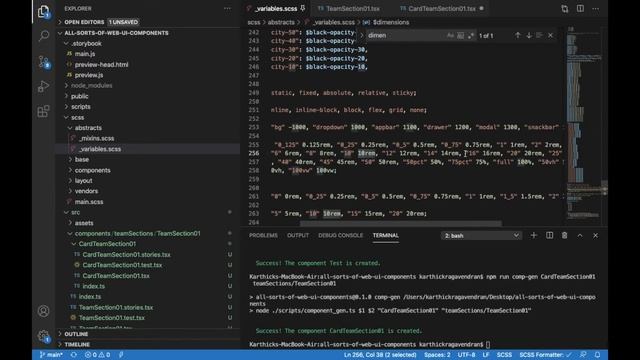Expand the replace field in find widget

coord(361,36)
